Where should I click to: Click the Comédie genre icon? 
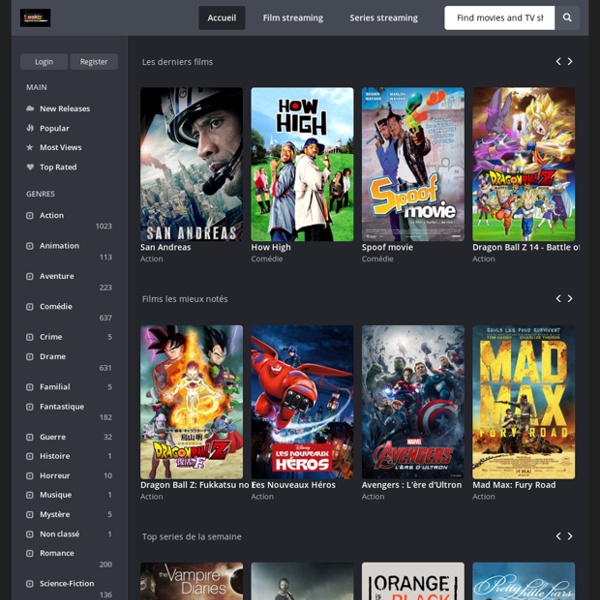(x=29, y=307)
